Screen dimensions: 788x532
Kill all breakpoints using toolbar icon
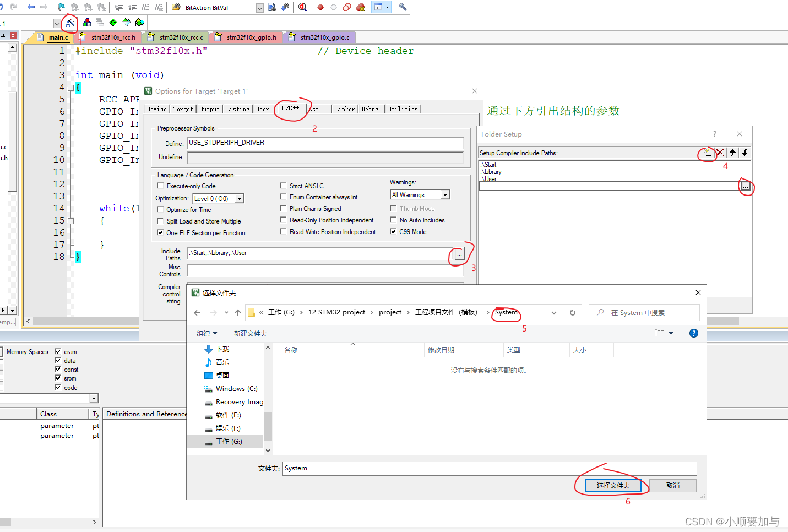pos(361,7)
